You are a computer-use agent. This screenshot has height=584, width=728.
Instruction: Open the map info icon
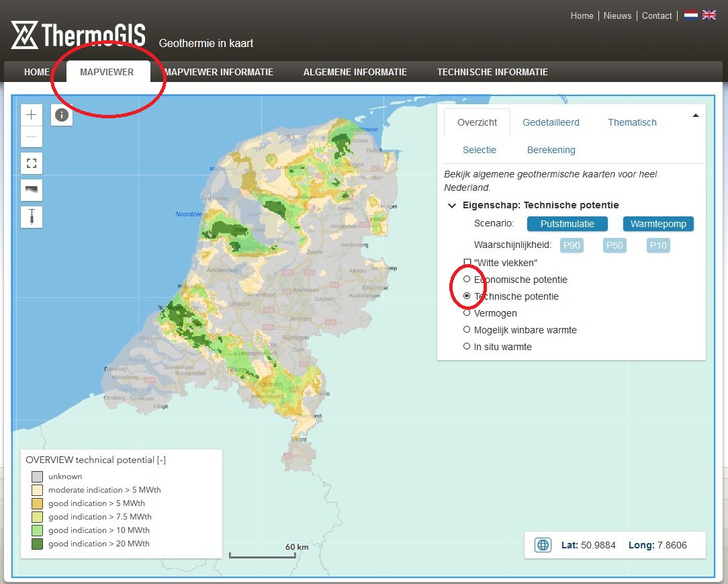(x=62, y=115)
